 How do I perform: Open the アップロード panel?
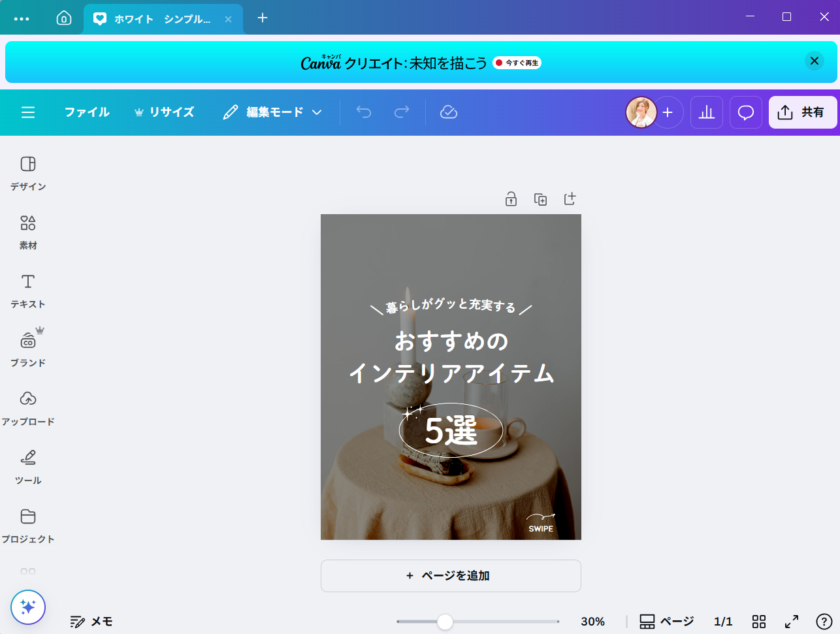coord(28,408)
